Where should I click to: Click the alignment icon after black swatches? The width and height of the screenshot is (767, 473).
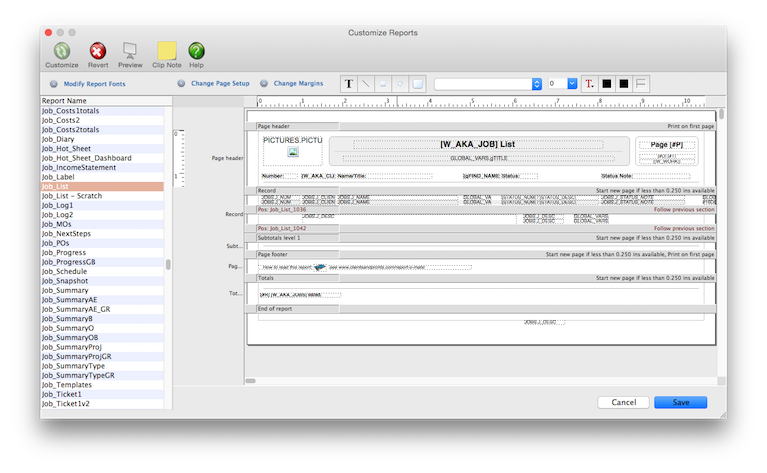point(640,84)
